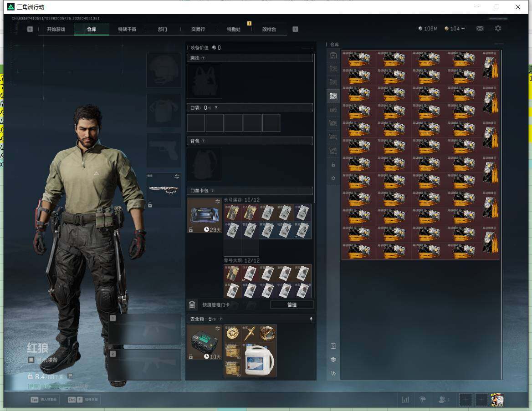Enable the 显示装备 checkbox
The height and width of the screenshot is (411, 532).
[31, 360]
